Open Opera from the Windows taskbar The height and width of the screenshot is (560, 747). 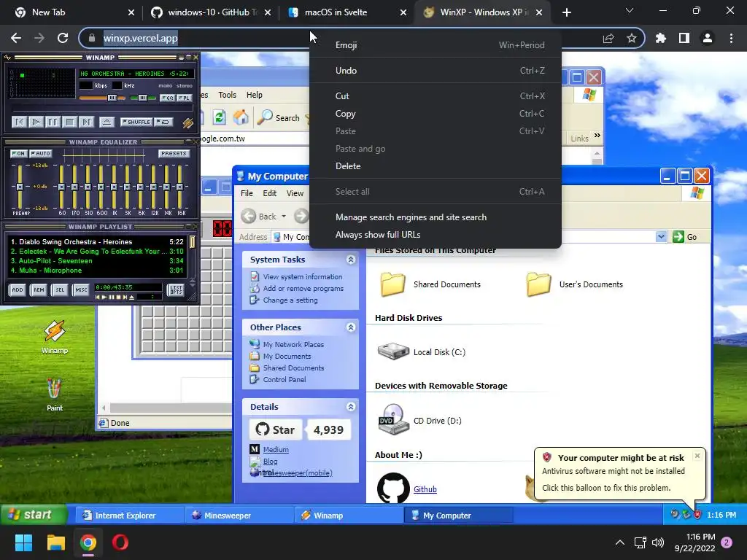click(120, 542)
